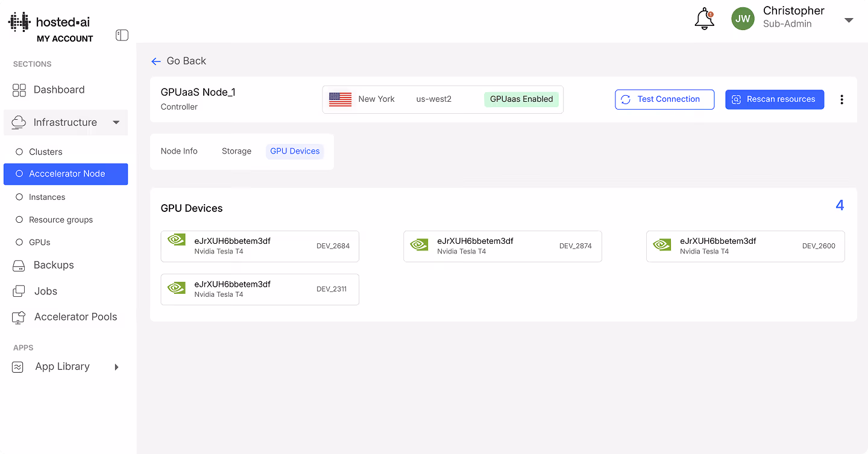868x454 pixels.
Task: Switch to Storage tab
Action: [x=236, y=151]
